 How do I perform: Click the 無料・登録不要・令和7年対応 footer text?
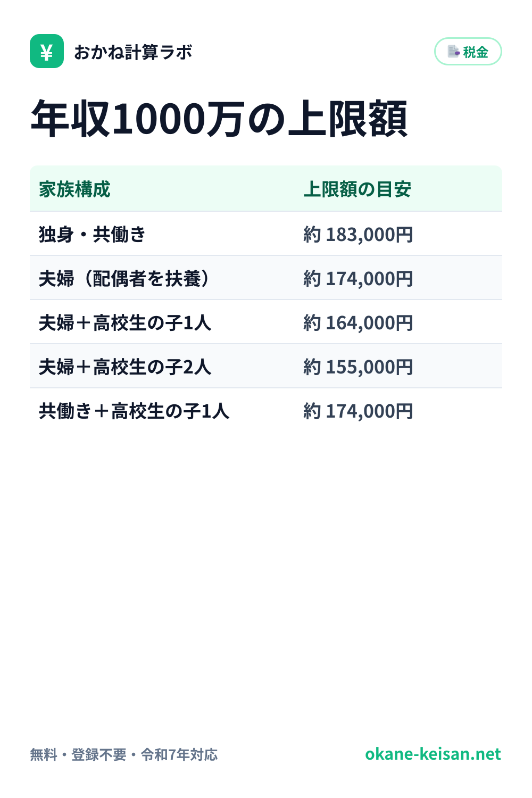point(124,754)
